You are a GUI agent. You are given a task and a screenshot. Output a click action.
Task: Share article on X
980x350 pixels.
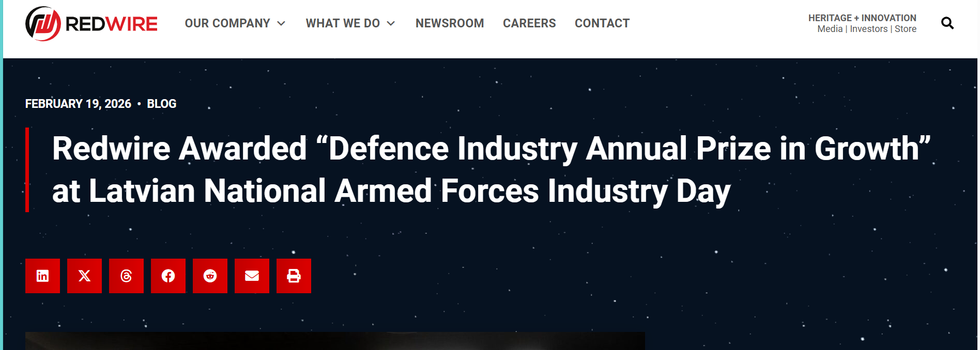(84, 276)
